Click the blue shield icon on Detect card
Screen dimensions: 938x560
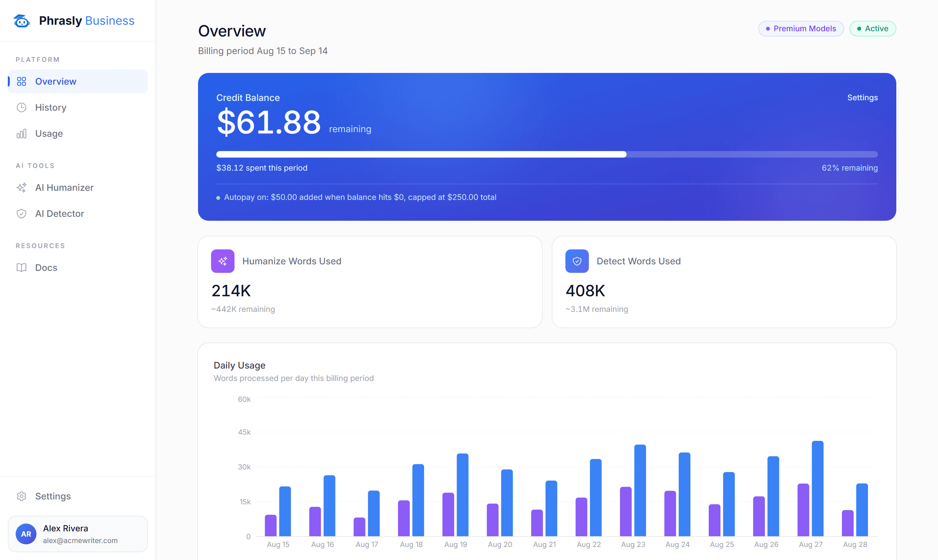[x=577, y=261]
